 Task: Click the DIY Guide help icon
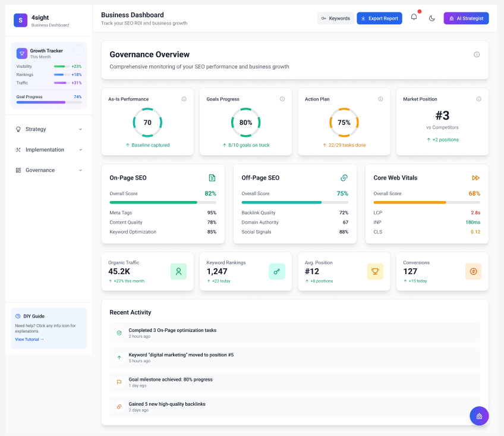[x=18, y=316]
